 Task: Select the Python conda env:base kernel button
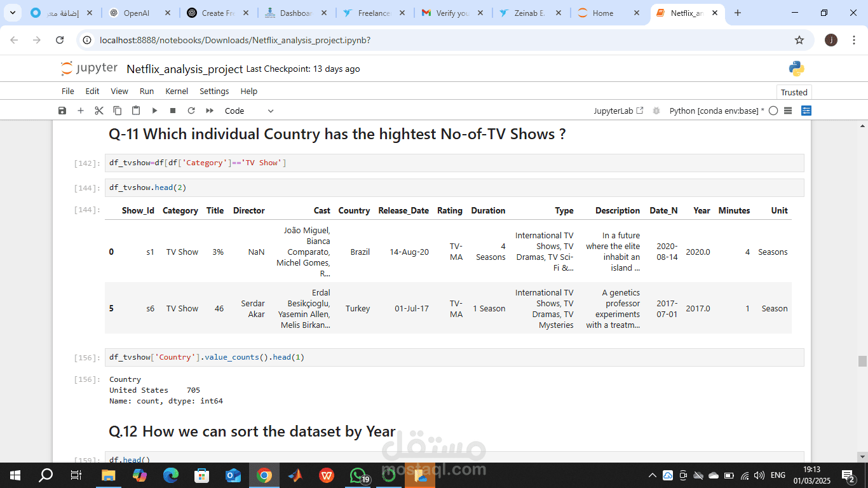717,111
